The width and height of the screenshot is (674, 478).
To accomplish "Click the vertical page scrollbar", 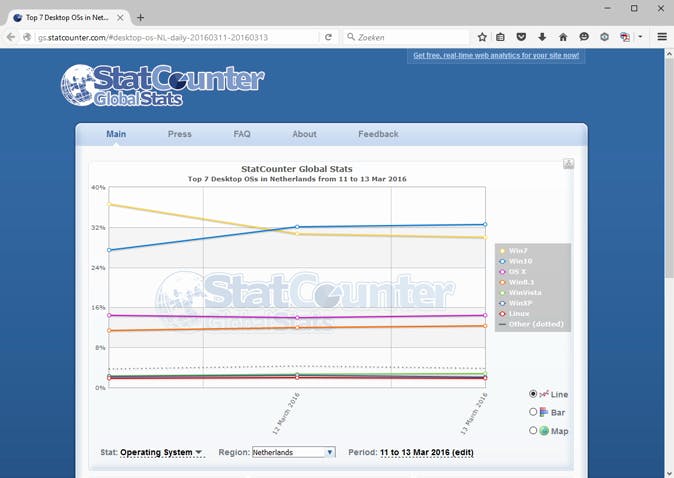I will pyautogui.click(x=669, y=168).
